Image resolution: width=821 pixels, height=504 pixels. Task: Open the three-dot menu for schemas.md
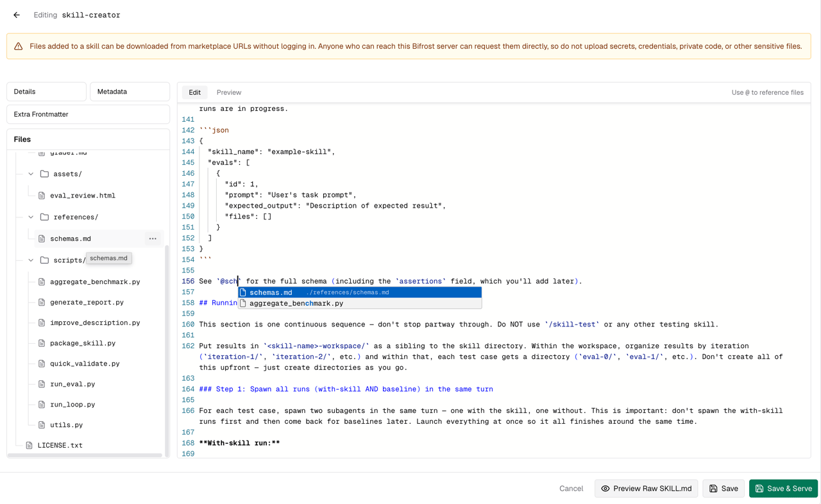pyautogui.click(x=153, y=239)
